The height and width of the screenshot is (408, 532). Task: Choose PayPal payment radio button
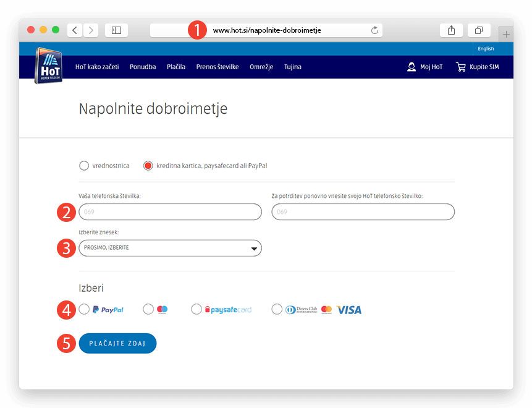pyautogui.click(x=84, y=309)
